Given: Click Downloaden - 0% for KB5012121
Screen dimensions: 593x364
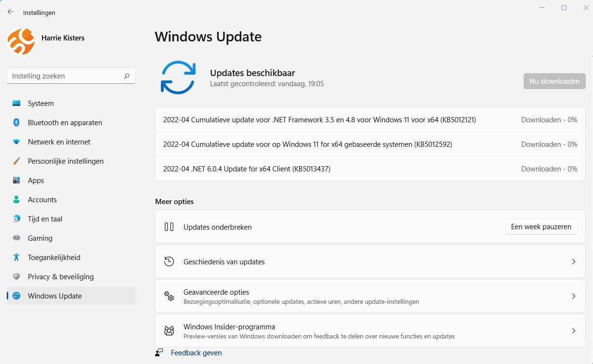Looking at the screenshot, I should [549, 120].
